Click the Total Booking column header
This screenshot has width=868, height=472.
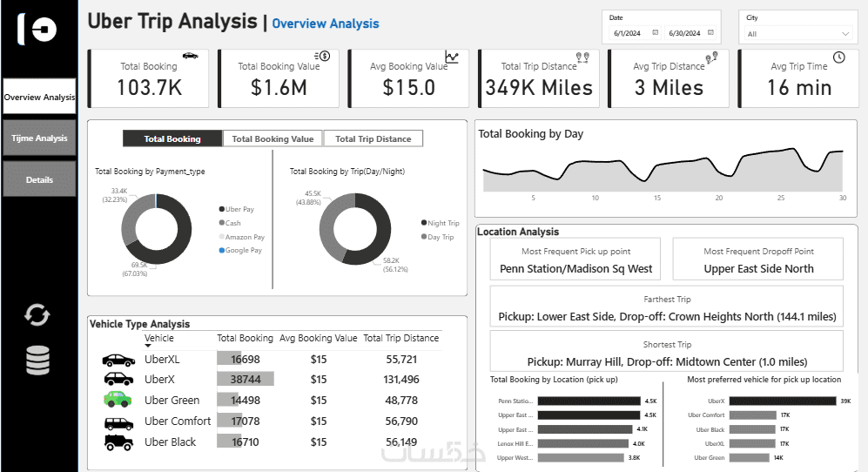[245, 338]
